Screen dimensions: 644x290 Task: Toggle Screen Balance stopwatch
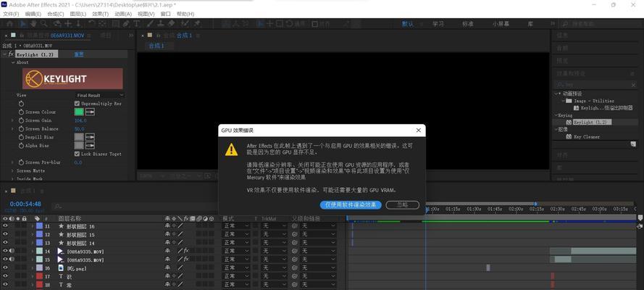[x=21, y=128]
